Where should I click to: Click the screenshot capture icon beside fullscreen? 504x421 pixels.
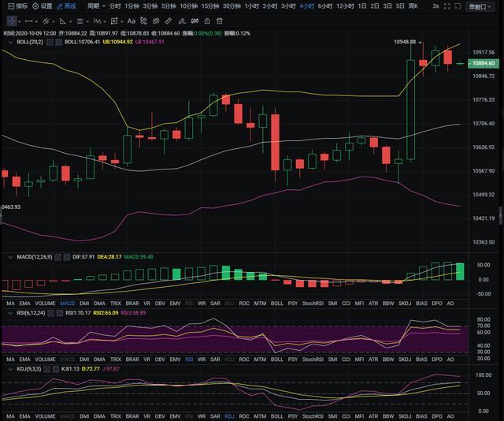(x=458, y=6)
